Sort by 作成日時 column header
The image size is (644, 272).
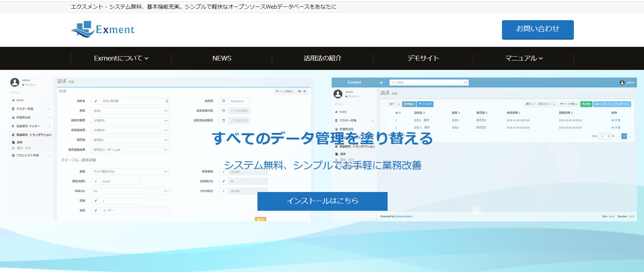[x=513, y=113]
